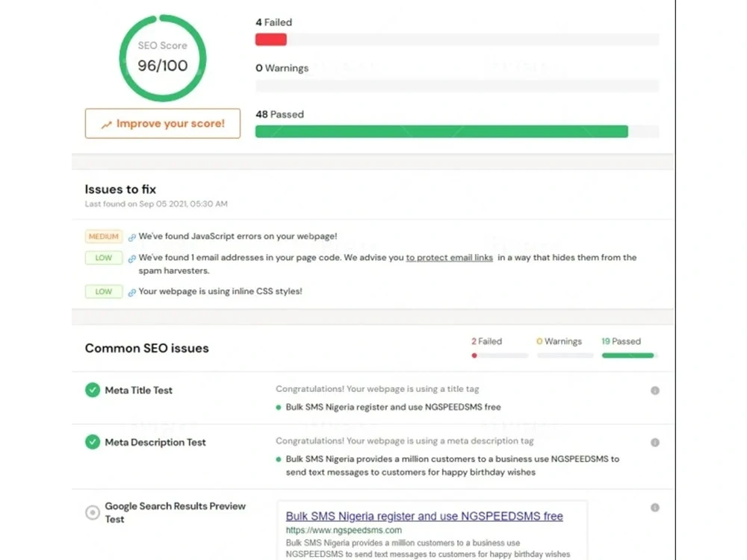Screen dimensions: 747x560
Task: Open link icon beside inline CSS styles issue
Action: point(132,293)
